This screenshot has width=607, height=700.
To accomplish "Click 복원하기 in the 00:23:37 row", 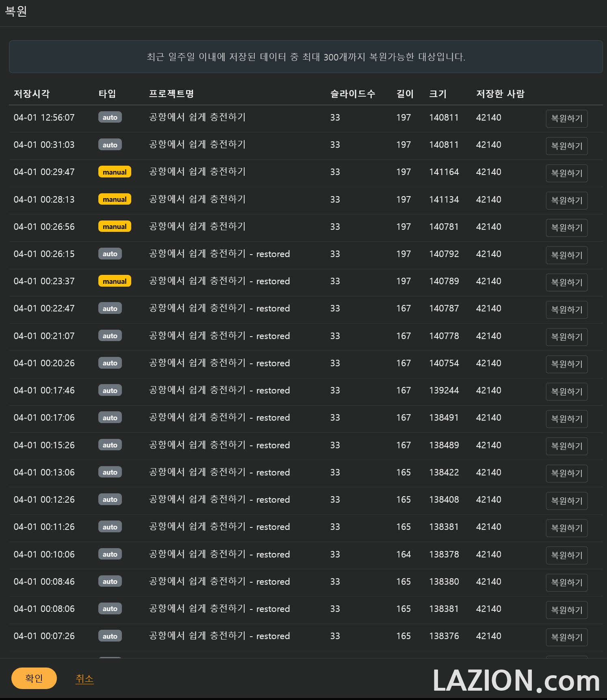I will [566, 282].
